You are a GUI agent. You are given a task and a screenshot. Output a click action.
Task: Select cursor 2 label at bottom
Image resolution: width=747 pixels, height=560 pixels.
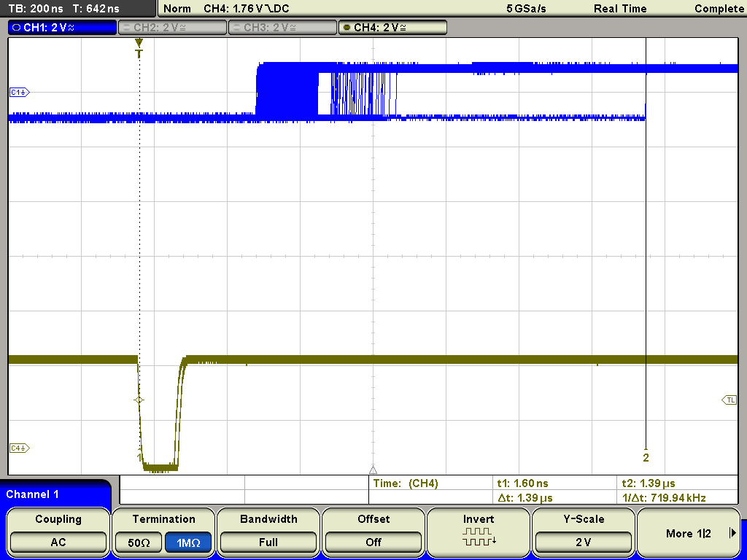[x=646, y=458]
